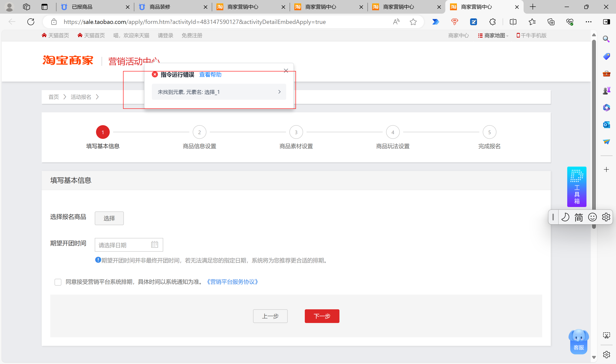Open Outlook icon in Edge sidebar
The width and height of the screenshot is (616, 364).
pyautogui.click(x=606, y=125)
